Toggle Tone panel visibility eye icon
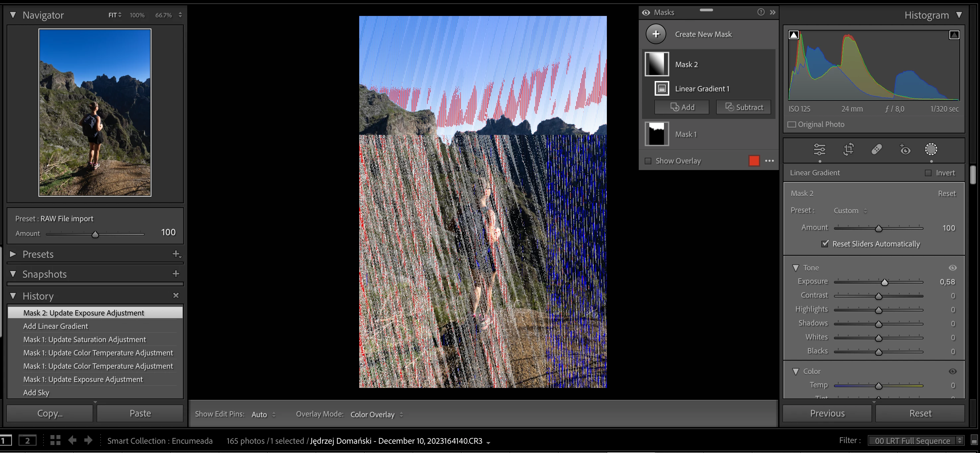 pyautogui.click(x=952, y=268)
